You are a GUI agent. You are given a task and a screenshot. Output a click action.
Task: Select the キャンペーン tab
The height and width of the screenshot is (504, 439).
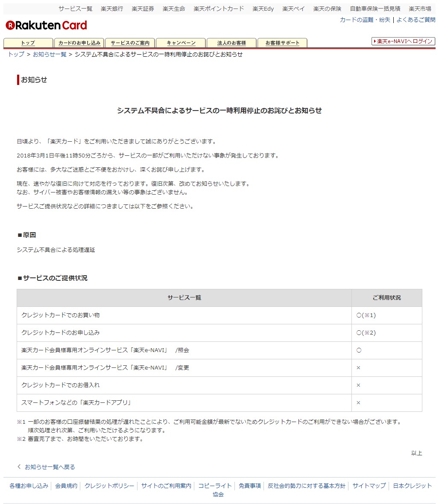181,43
